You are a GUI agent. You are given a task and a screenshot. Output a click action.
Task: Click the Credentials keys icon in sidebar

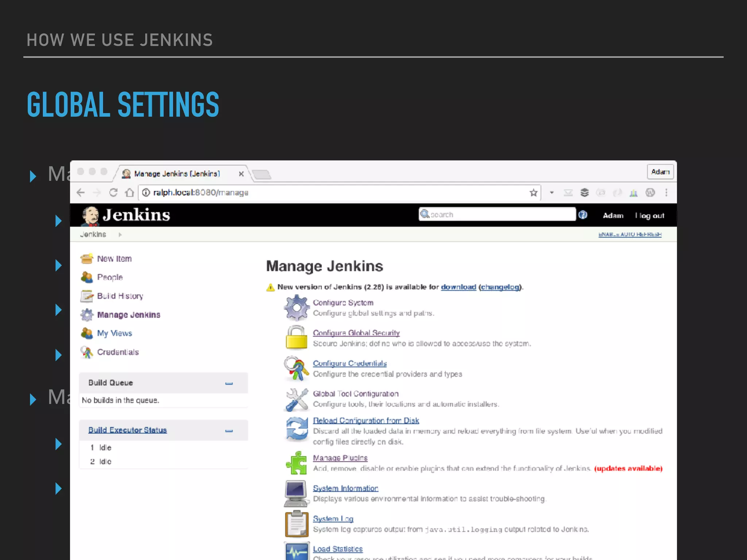point(87,352)
